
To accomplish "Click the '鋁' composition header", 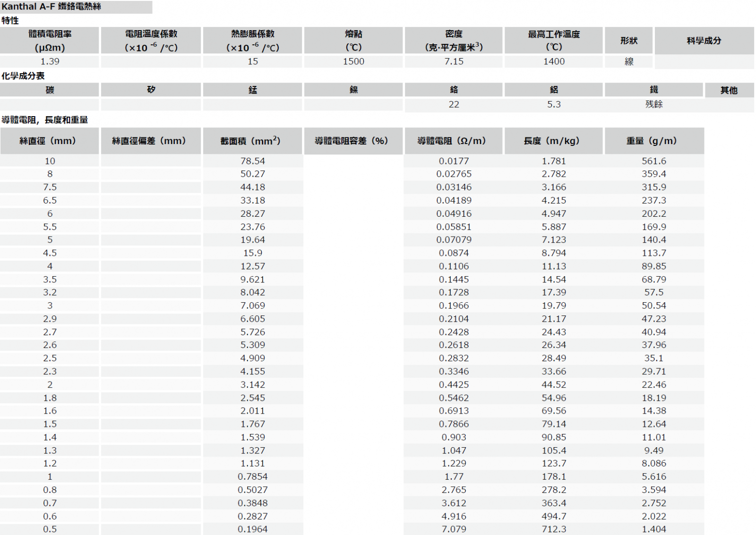I will 554,90.
